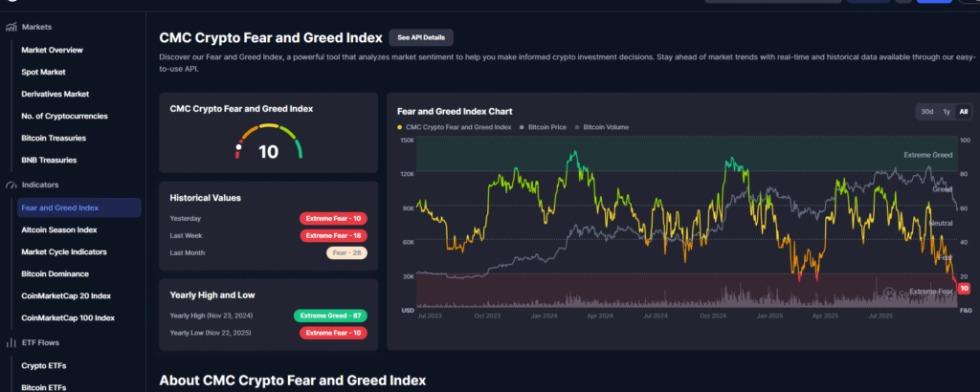Click the ETF Flows bars icon
The height and width of the screenshot is (392, 980).
pyautogui.click(x=11, y=342)
